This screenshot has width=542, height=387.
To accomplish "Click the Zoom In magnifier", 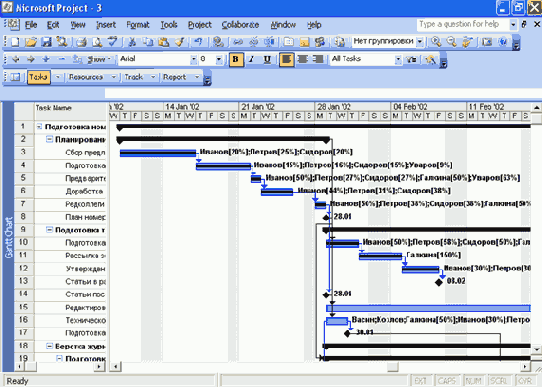I will point(436,42).
